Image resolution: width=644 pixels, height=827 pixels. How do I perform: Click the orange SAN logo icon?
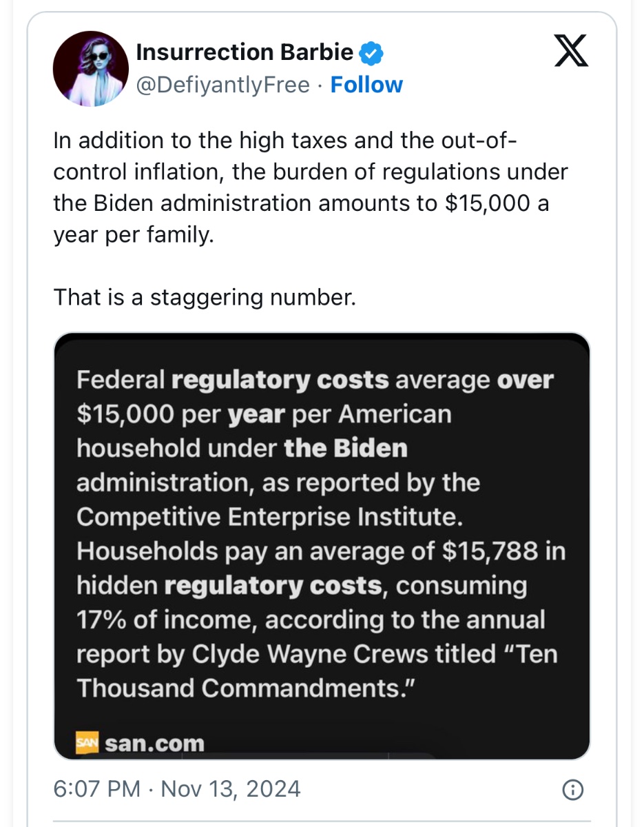(87, 743)
